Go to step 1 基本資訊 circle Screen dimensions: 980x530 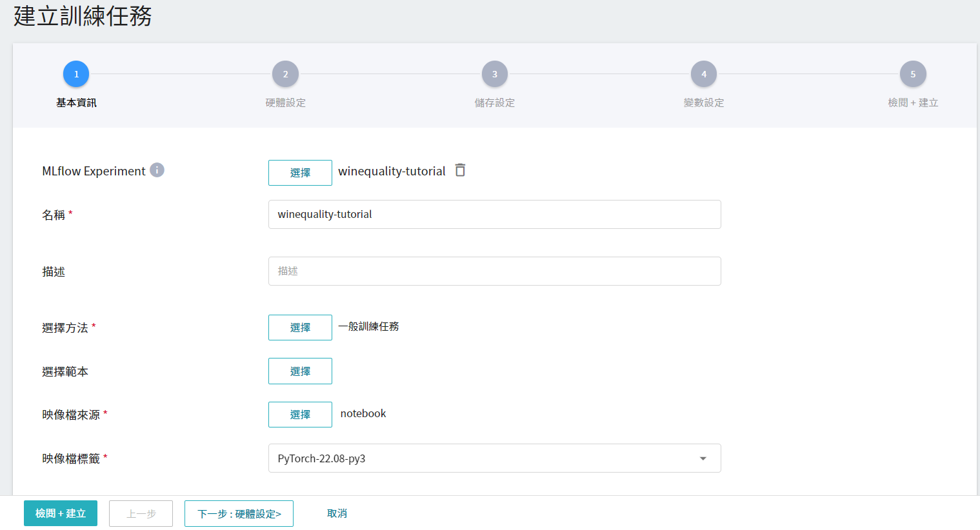[76, 74]
